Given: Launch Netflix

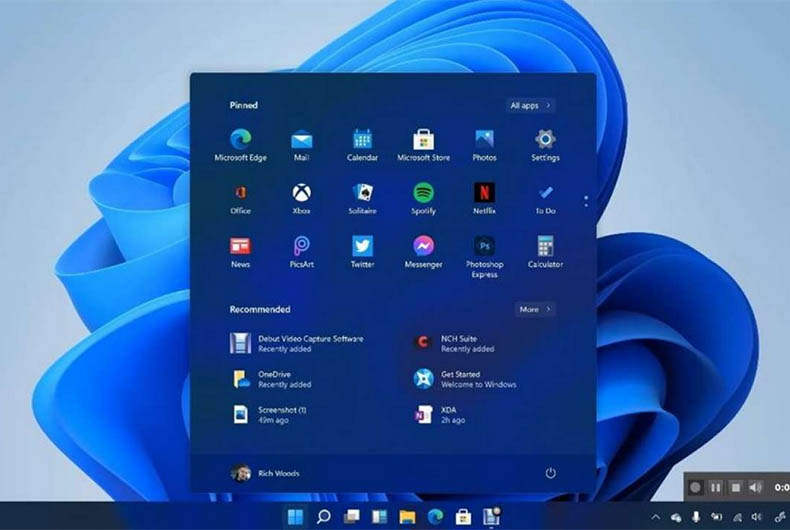Looking at the screenshot, I should click(x=484, y=198).
